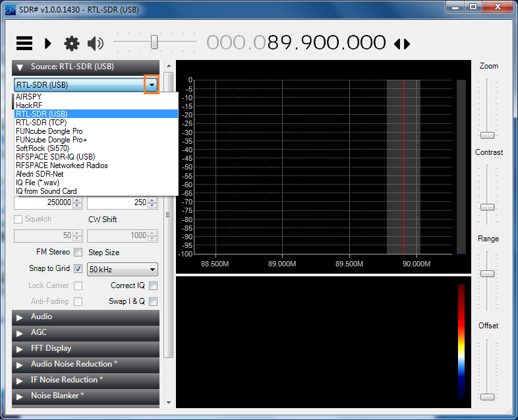Screen dimensions: 518x420
Task: Open the hamburger main menu
Action: click(24, 44)
